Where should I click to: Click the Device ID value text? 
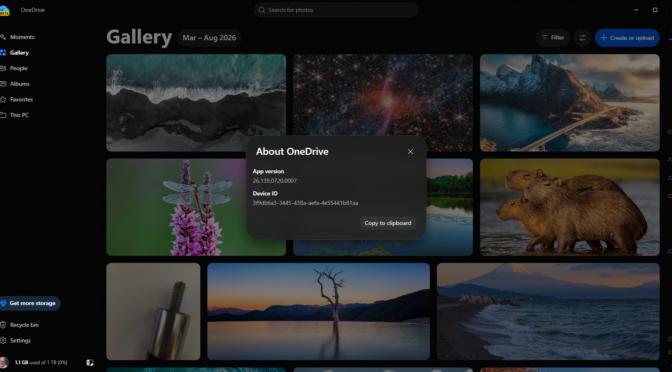(305, 203)
